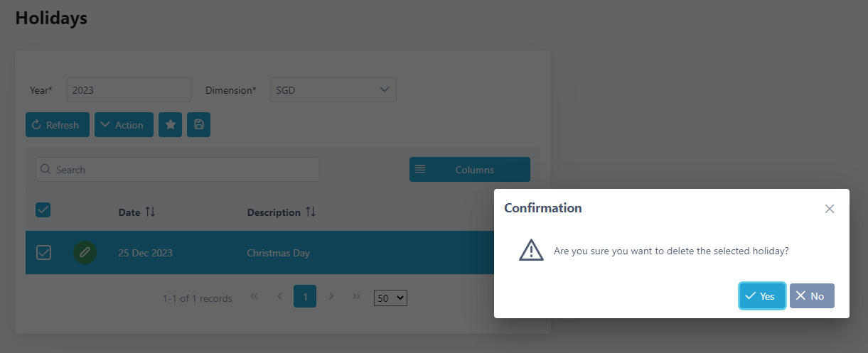The image size is (868, 353).
Task: Close the Confirmation dialog with X
Action: click(829, 209)
